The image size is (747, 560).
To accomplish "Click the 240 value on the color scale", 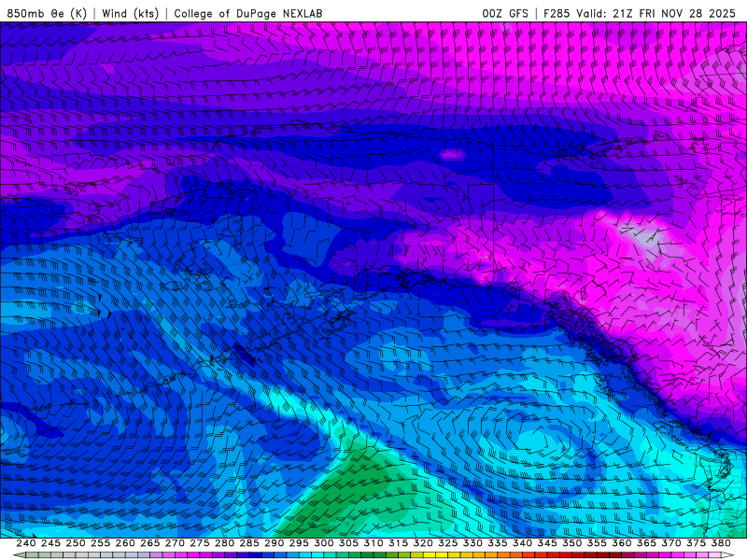I will pyautogui.click(x=26, y=543).
